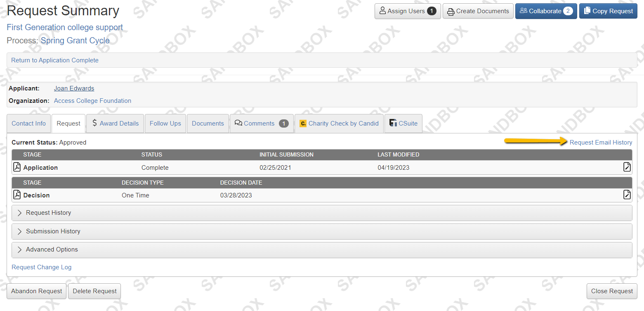Click the INITIAL SUBMISSION column header
644x311 pixels.
[x=286, y=155]
